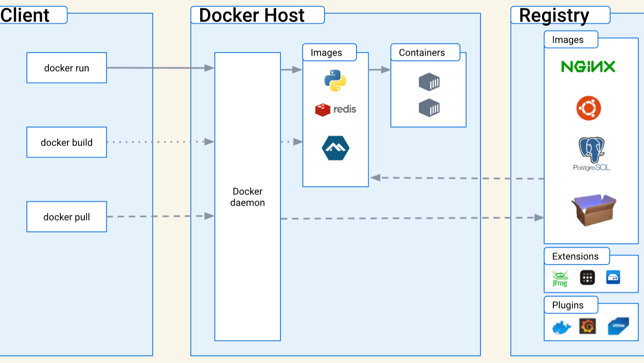Open the NGINX registry image
Viewport: 644px width, 363px height.
pyautogui.click(x=589, y=67)
